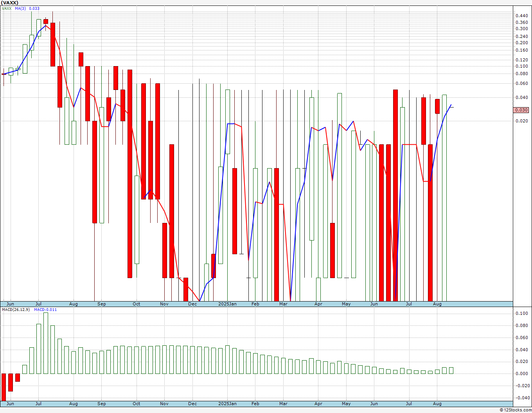Click the 0.440 price axis label

click(522, 16)
